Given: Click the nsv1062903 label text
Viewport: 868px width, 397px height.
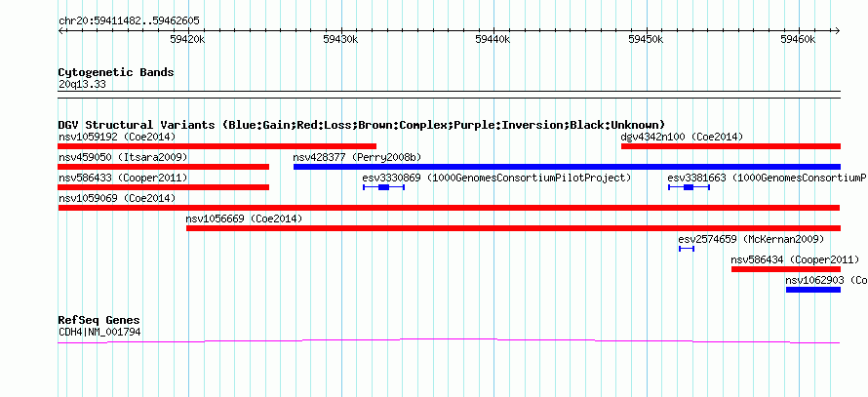Looking at the screenshot, I should point(826,280).
